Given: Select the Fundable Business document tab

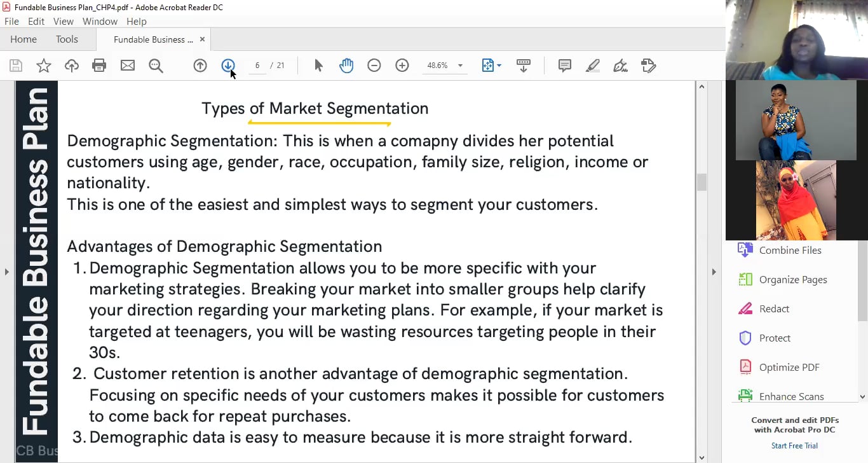Looking at the screenshot, I should (x=153, y=39).
